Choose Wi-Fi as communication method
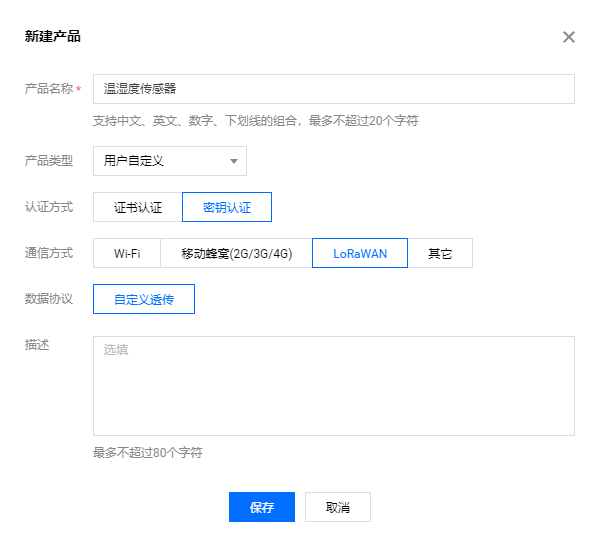This screenshot has width=599, height=547. (127, 253)
